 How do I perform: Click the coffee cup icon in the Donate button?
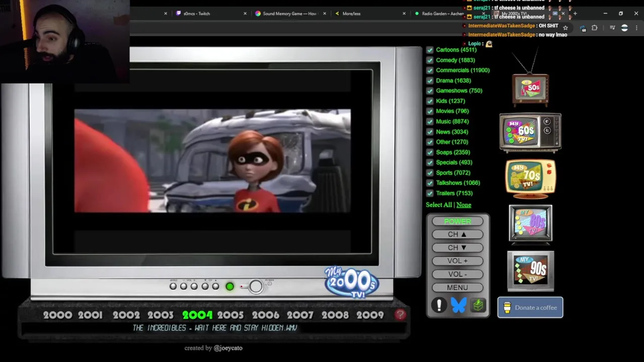click(507, 308)
